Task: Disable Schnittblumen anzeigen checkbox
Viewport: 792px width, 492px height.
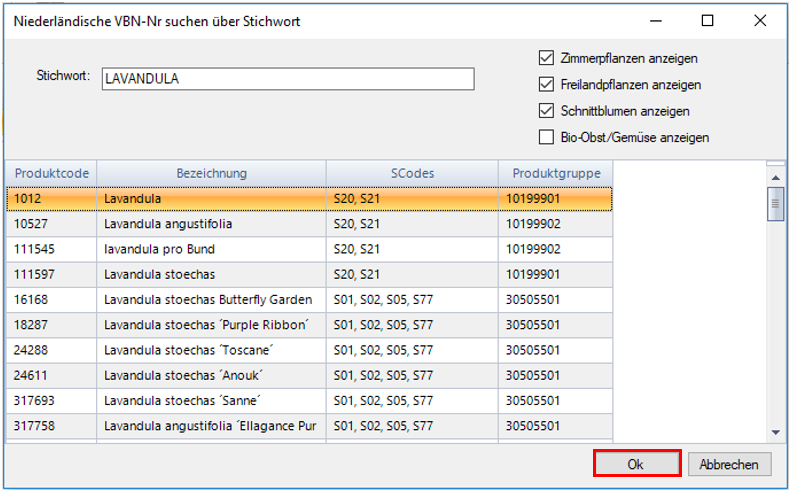Action: coord(546,111)
